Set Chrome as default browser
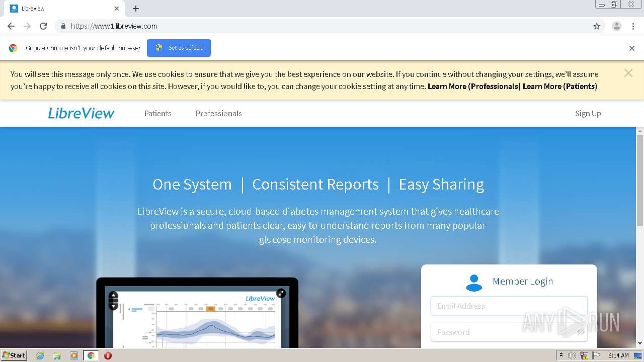This screenshot has height=362, width=644. click(179, 48)
